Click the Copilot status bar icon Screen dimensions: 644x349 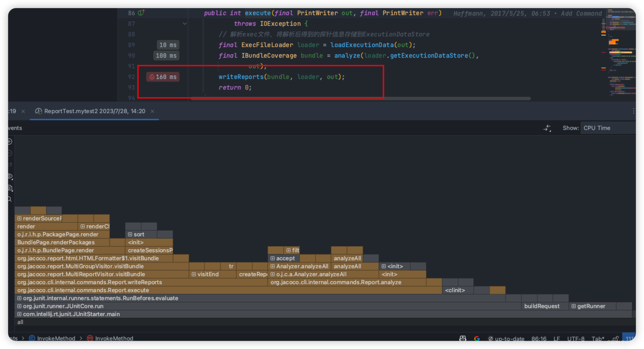(463, 339)
